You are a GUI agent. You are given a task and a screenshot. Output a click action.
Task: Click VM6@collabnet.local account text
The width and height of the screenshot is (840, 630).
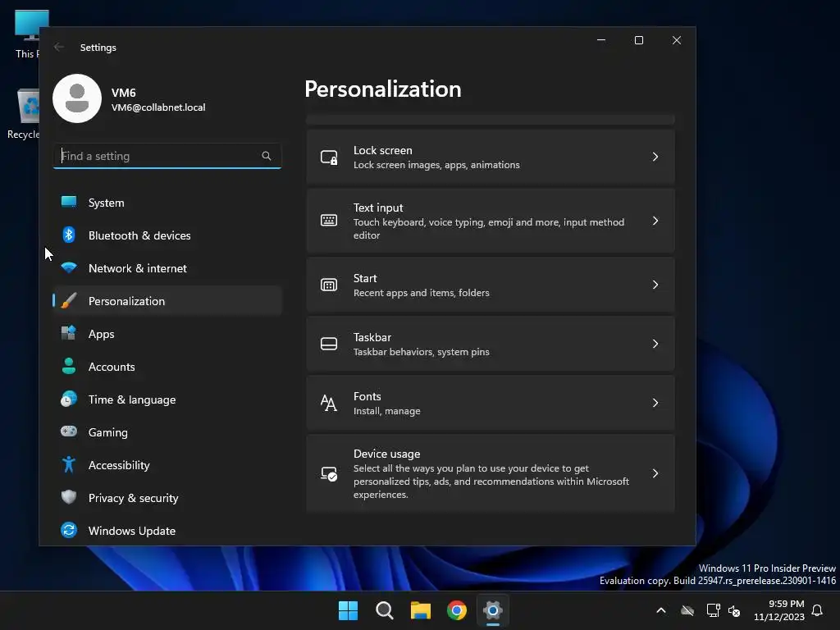click(x=158, y=107)
